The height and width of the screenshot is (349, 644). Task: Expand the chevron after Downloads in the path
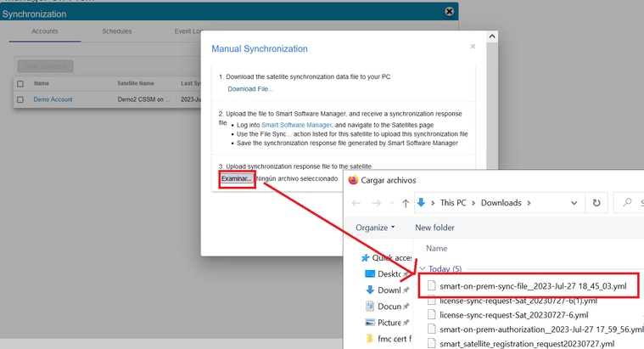point(529,203)
